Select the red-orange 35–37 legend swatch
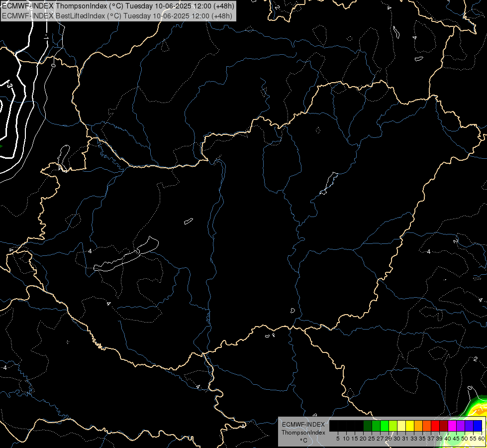The image size is (487, 448). [x=427, y=426]
